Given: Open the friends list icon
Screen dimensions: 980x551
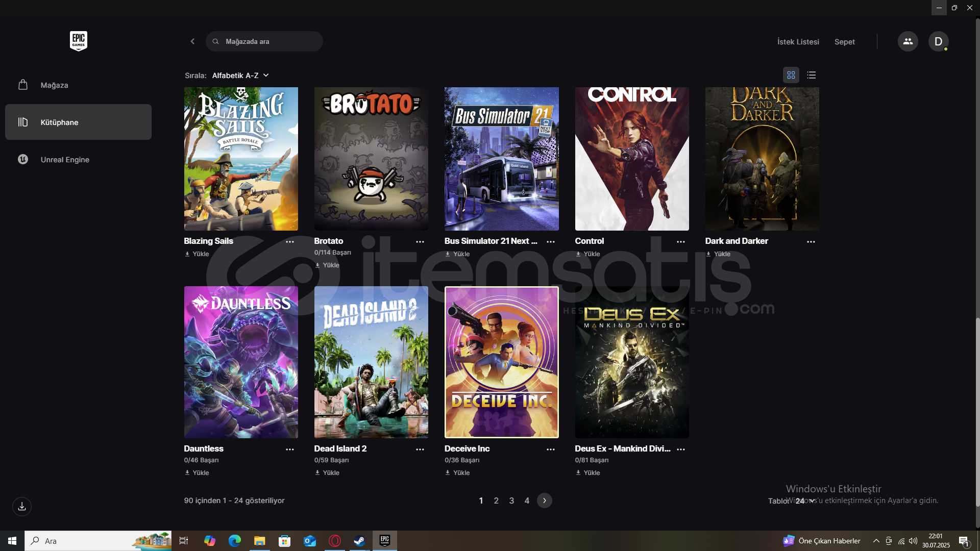Looking at the screenshot, I should click(908, 41).
